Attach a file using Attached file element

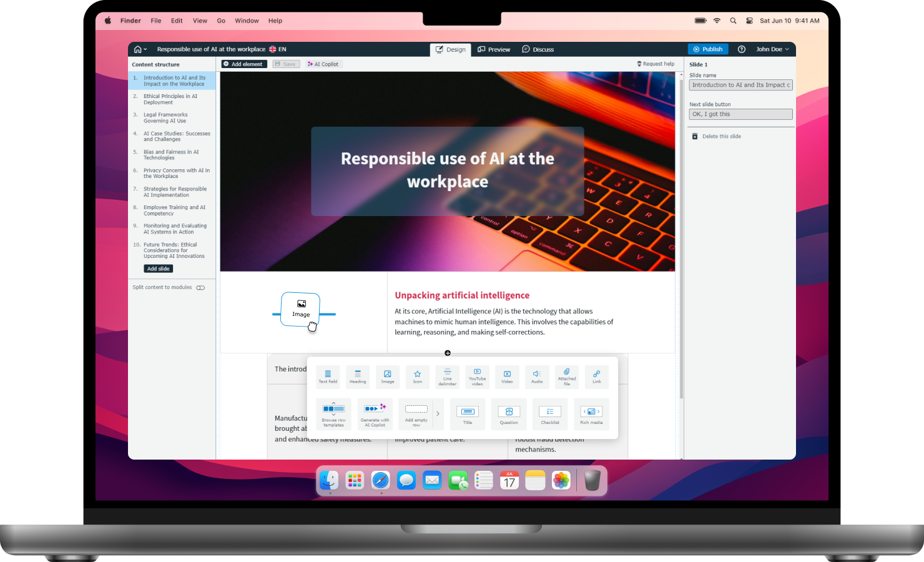(567, 377)
